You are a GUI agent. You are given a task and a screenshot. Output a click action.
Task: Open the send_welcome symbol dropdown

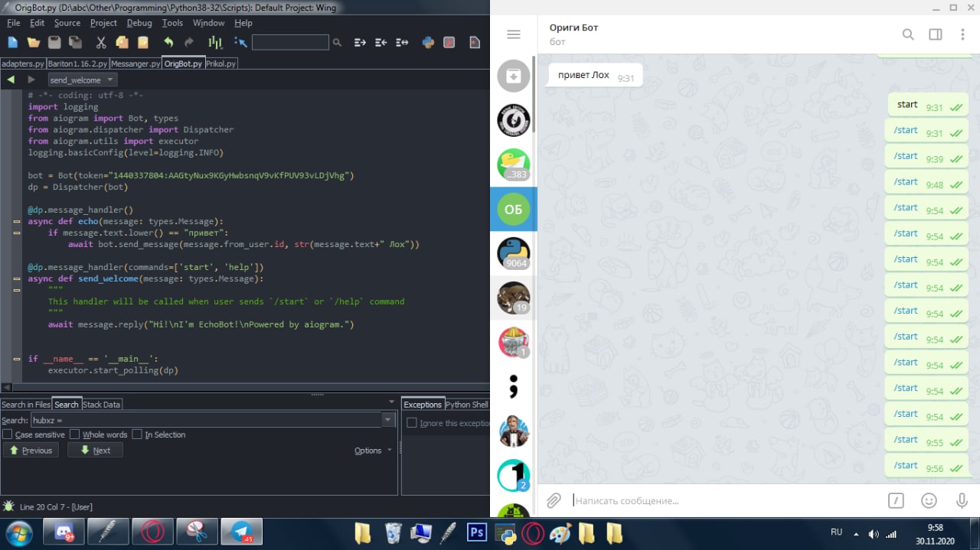(x=82, y=80)
